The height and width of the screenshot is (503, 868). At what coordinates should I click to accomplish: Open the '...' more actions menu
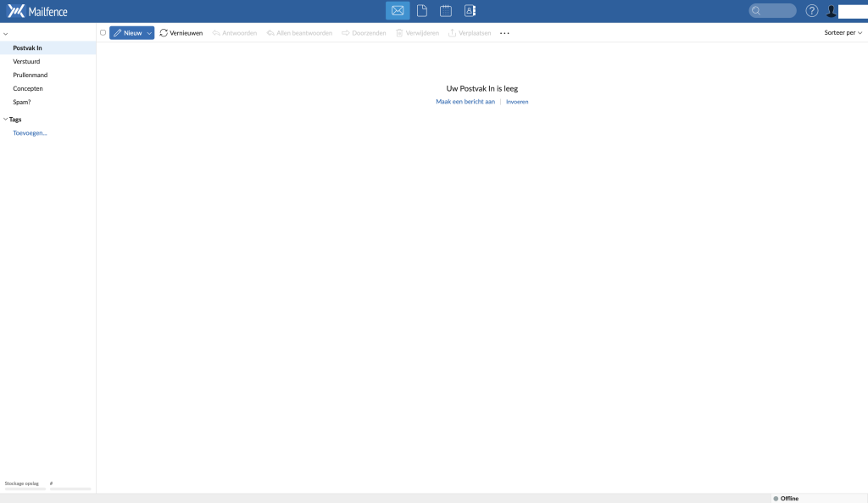coord(504,33)
